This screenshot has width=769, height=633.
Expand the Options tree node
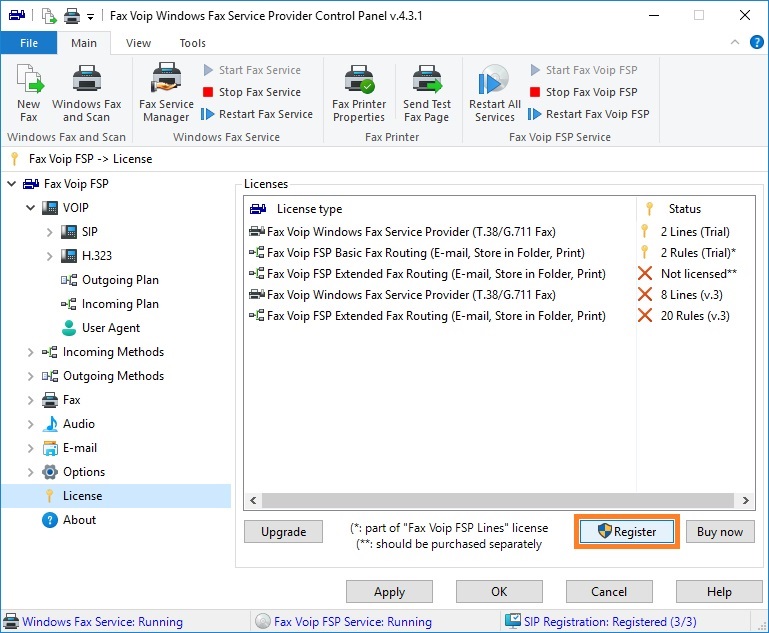[30, 472]
